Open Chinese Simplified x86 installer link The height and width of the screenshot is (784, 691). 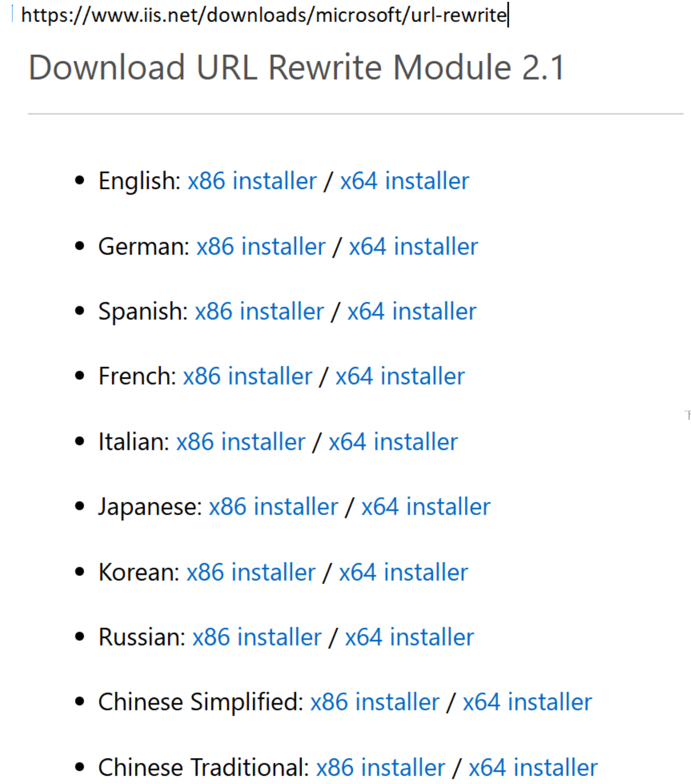pos(375,702)
